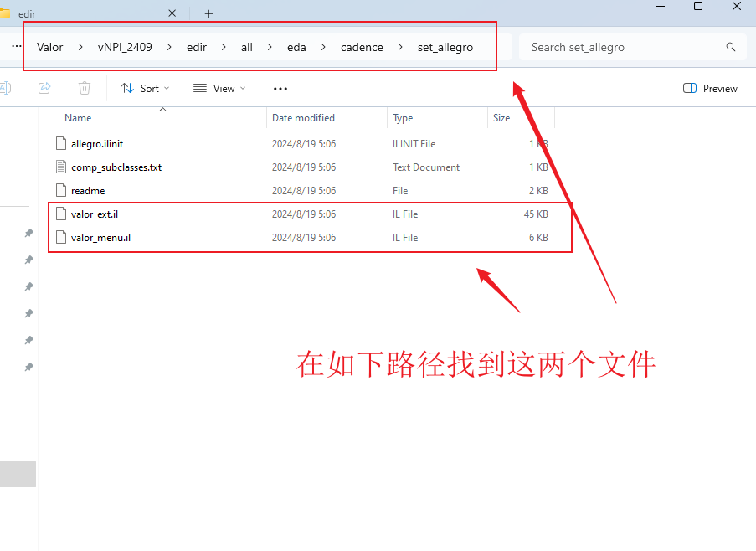Open the View dropdown menu
Screen dimensions: 756x551
pyautogui.click(x=219, y=88)
